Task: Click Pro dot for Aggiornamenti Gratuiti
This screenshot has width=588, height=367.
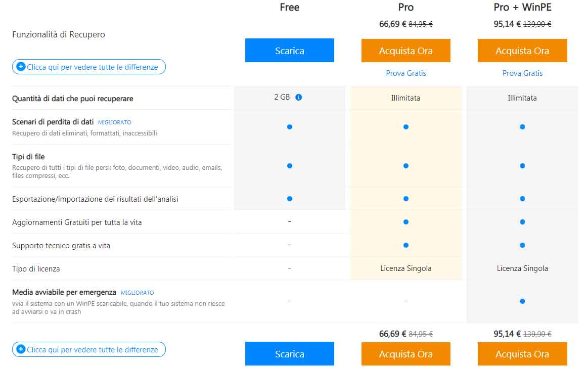Action: (406, 222)
